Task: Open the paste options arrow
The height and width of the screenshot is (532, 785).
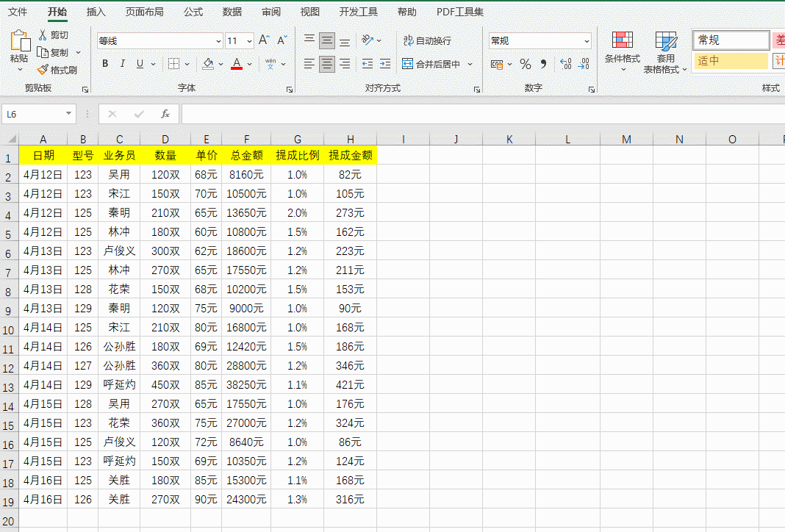Action: click(20, 70)
